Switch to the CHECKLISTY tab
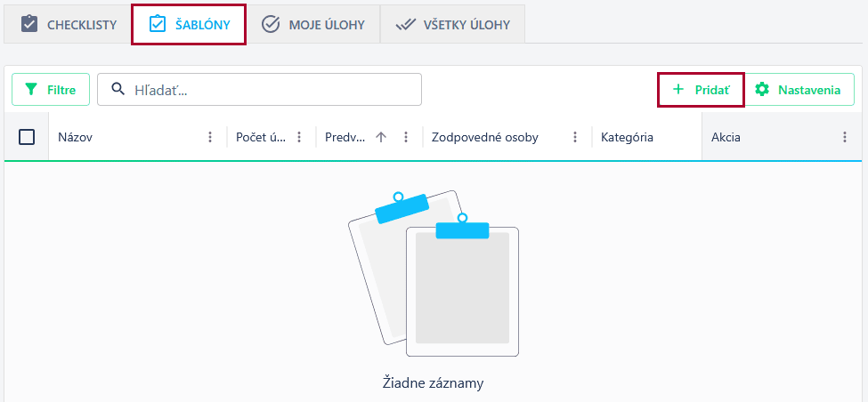This screenshot has width=868, height=402. [69, 25]
